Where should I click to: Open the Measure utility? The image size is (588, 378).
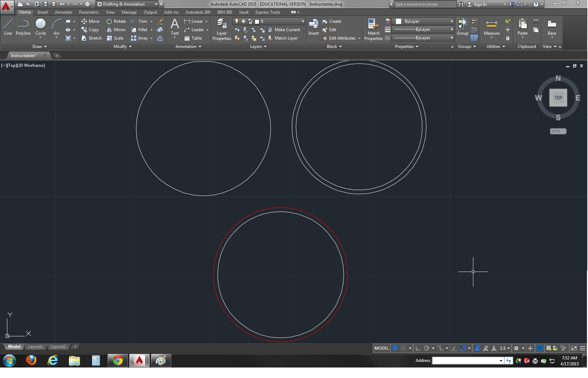click(492, 27)
